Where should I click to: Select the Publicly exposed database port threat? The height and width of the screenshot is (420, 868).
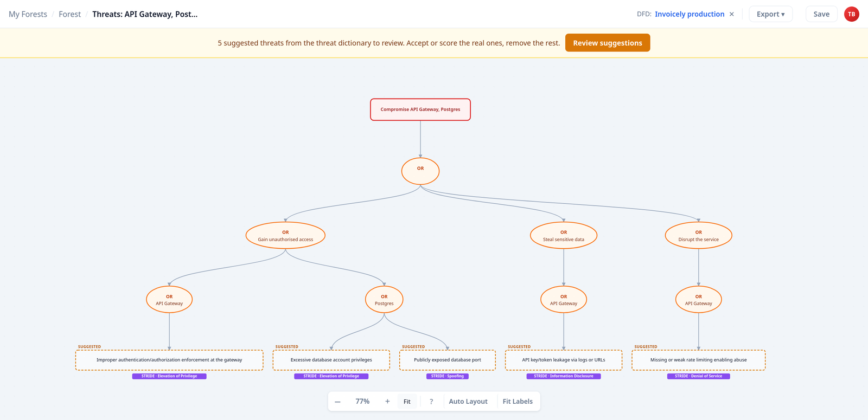(448, 360)
